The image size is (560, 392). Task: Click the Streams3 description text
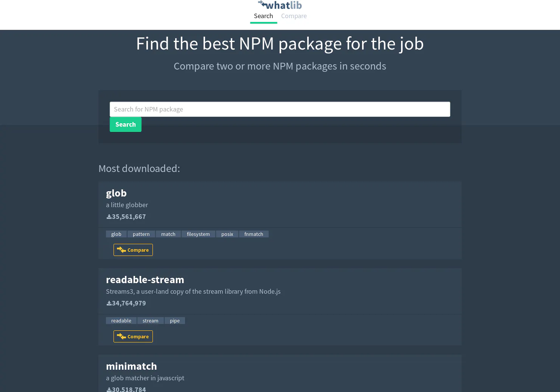(193, 291)
